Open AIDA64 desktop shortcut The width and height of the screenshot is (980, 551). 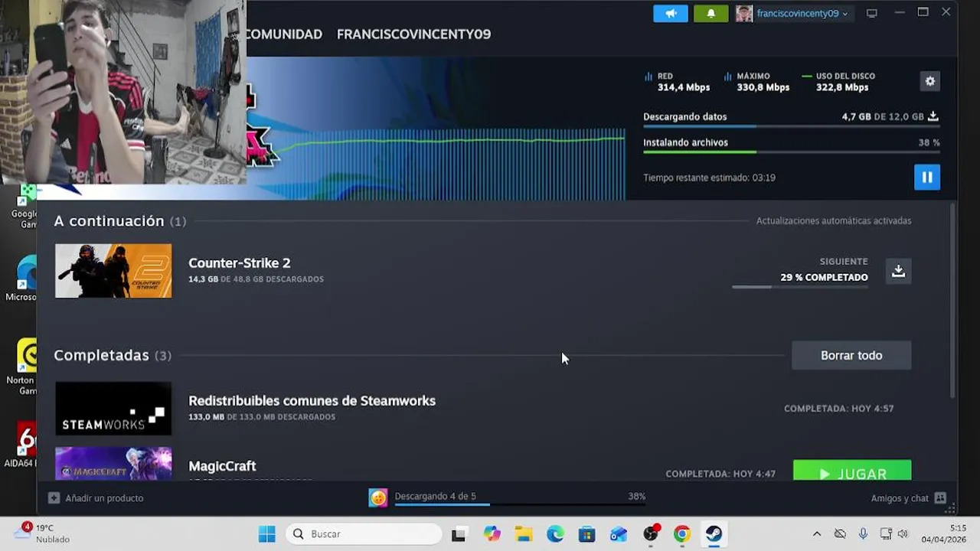[x=23, y=444]
